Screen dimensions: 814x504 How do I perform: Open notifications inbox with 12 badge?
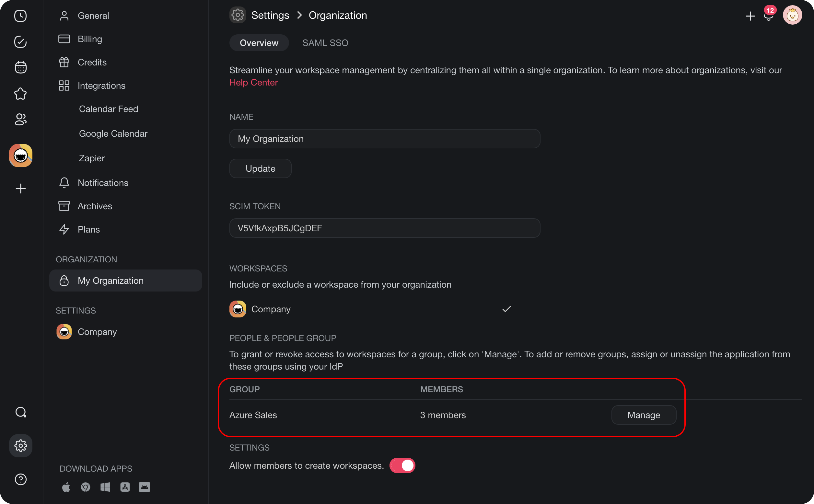769,16
